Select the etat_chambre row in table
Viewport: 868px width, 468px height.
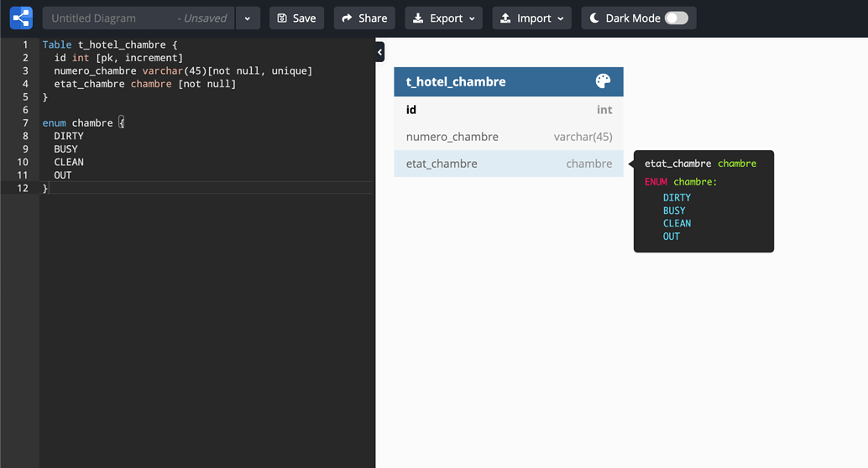[508, 164]
